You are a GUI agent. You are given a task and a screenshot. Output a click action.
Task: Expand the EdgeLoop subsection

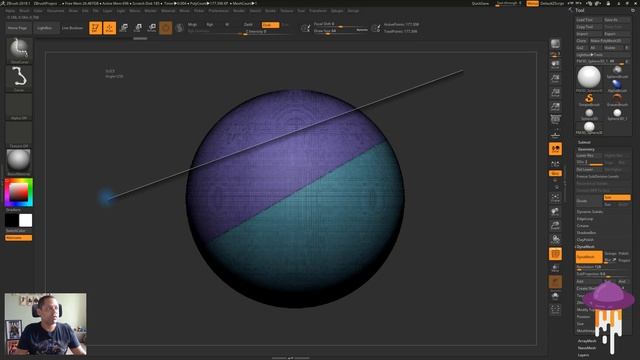click(585, 219)
